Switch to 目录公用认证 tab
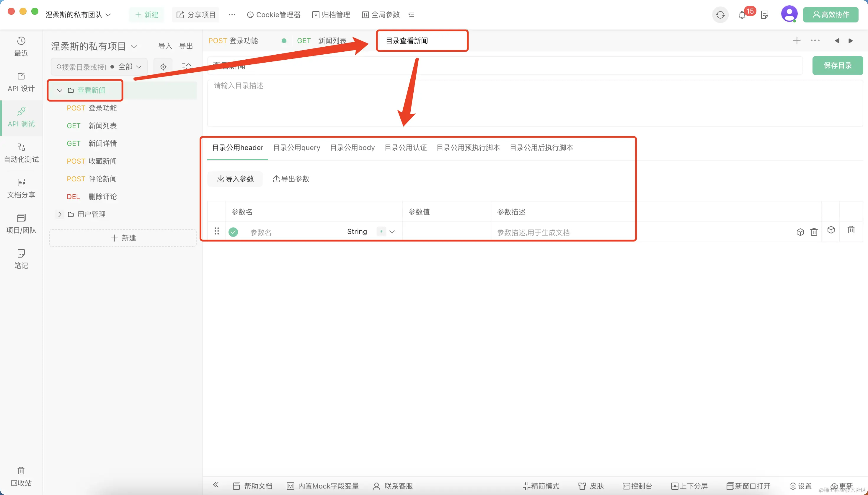Image resolution: width=868 pixels, height=495 pixels. pos(405,148)
